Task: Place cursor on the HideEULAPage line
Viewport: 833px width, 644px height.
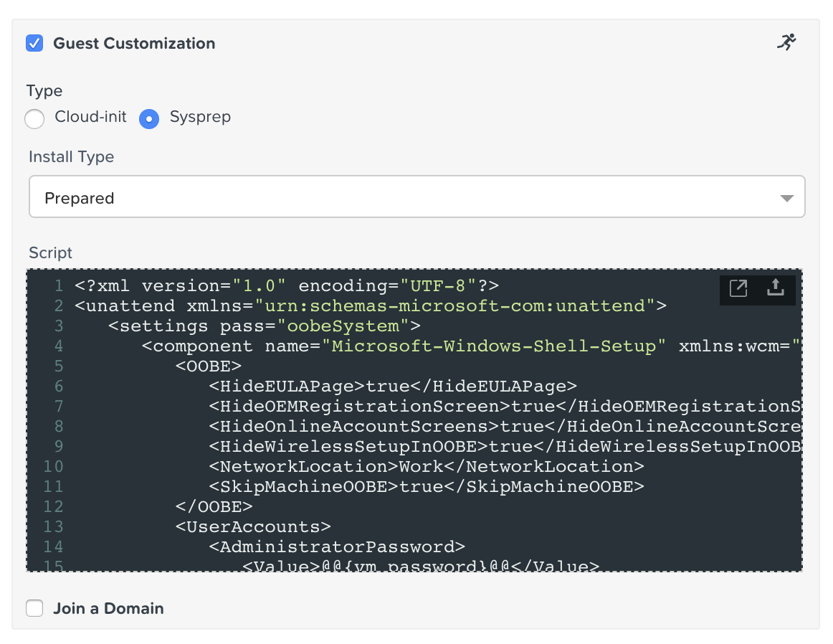Action: (x=393, y=387)
